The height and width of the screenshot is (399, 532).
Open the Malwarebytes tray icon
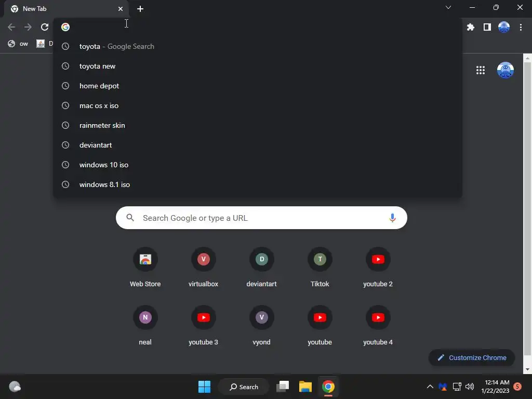point(443,387)
